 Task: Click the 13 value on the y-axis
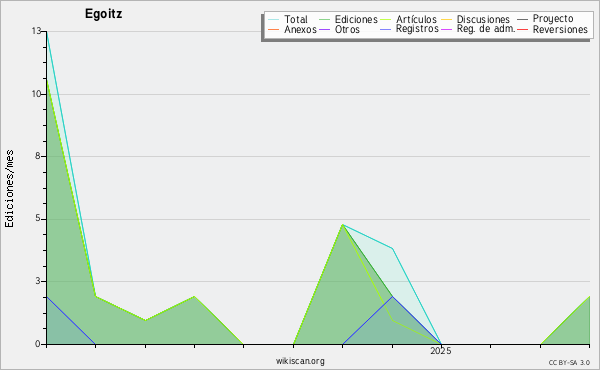coord(36,31)
